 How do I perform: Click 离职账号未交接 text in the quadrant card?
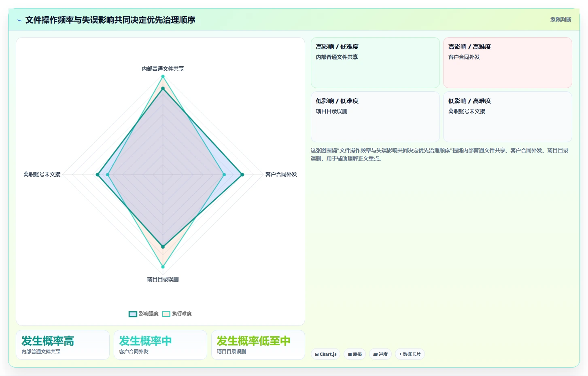(x=467, y=111)
